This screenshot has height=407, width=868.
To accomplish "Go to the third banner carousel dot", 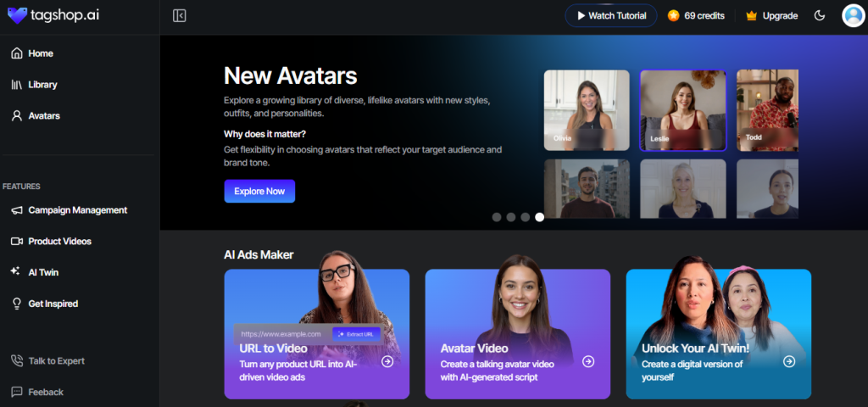I will tap(526, 217).
